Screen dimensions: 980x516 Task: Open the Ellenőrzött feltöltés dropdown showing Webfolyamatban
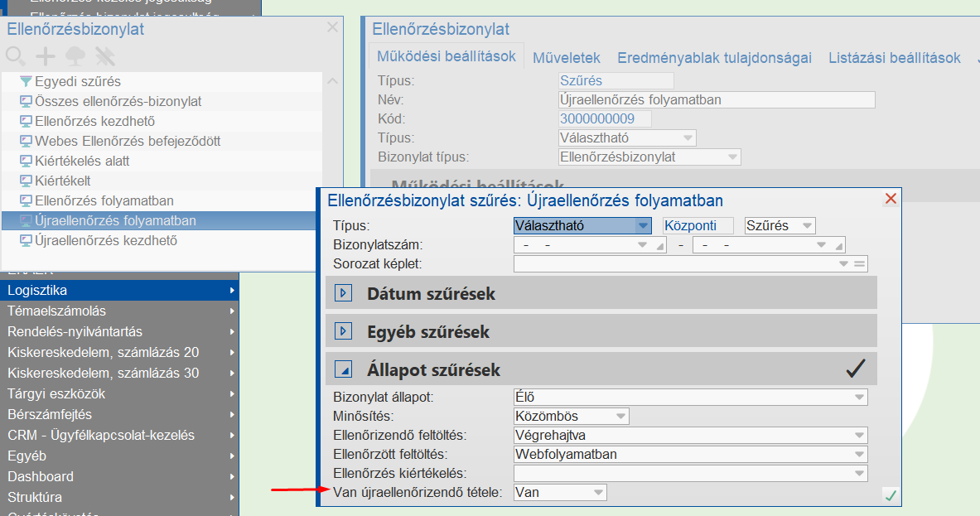tap(860, 454)
